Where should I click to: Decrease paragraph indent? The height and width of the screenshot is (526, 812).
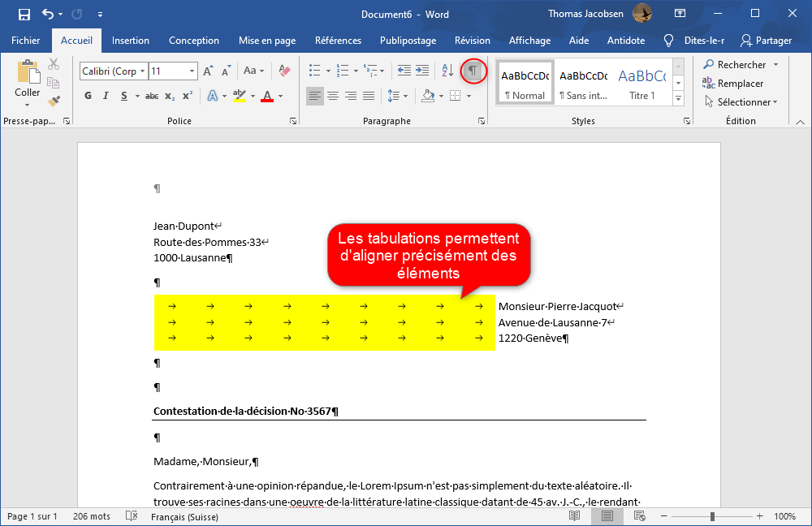(x=404, y=71)
